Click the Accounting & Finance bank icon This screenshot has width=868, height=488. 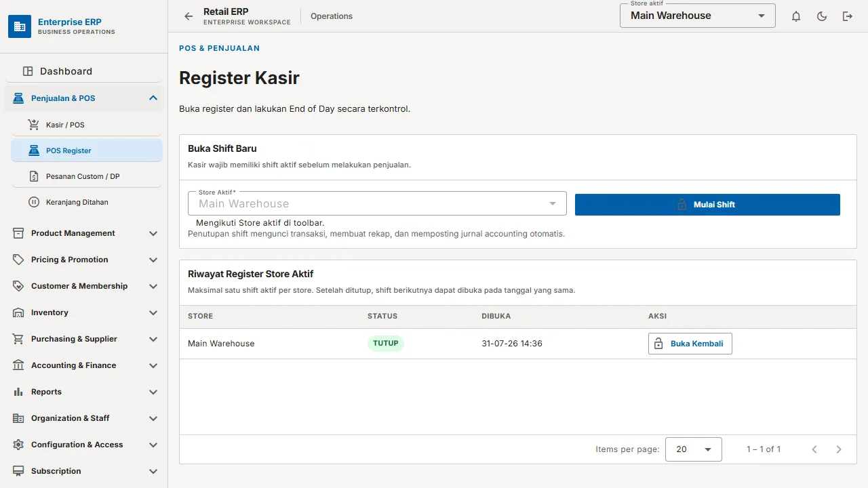[18, 365]
